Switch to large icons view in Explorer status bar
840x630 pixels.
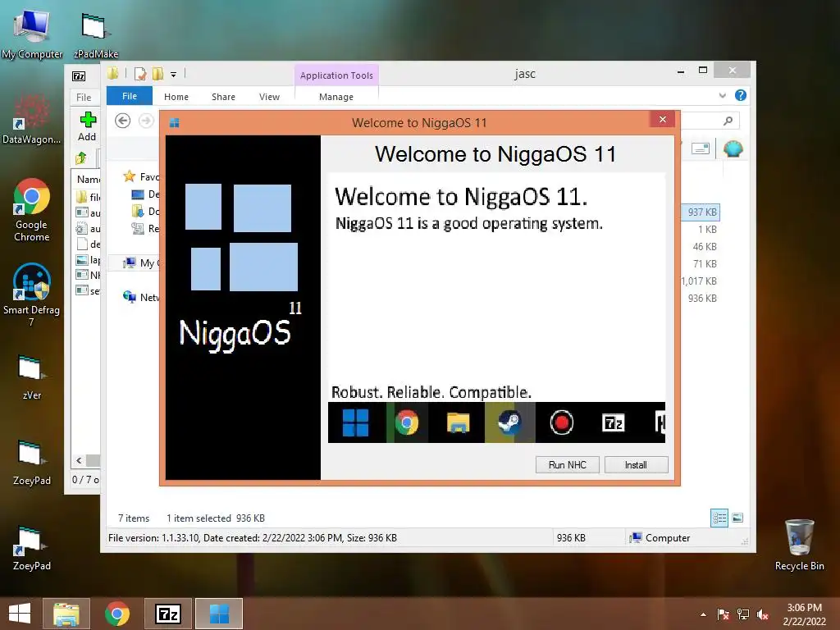737,518
